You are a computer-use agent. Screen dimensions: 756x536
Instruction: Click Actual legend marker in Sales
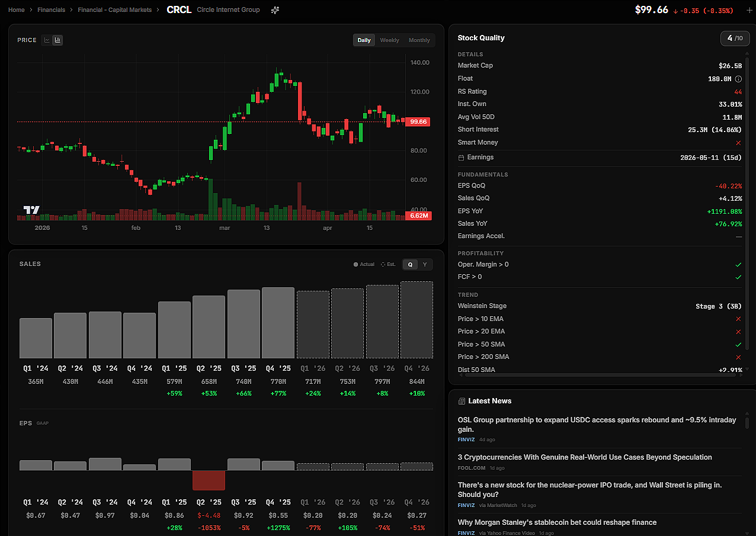[x=355, y=265]
